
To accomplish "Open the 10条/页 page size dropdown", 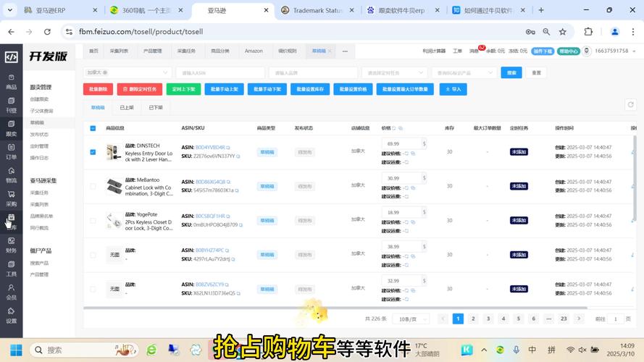I will [411, 319].
